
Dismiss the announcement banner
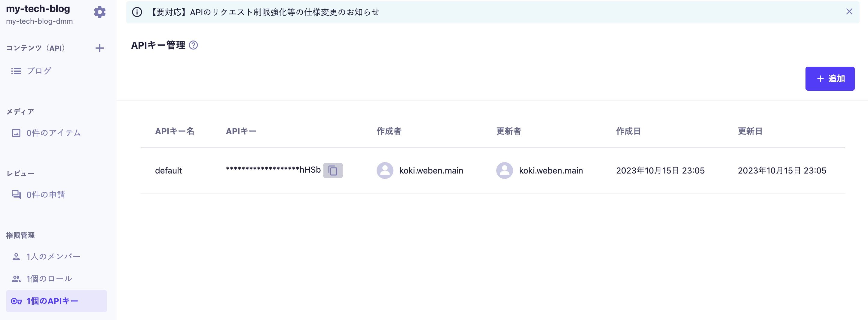click(x=849, y=12)
